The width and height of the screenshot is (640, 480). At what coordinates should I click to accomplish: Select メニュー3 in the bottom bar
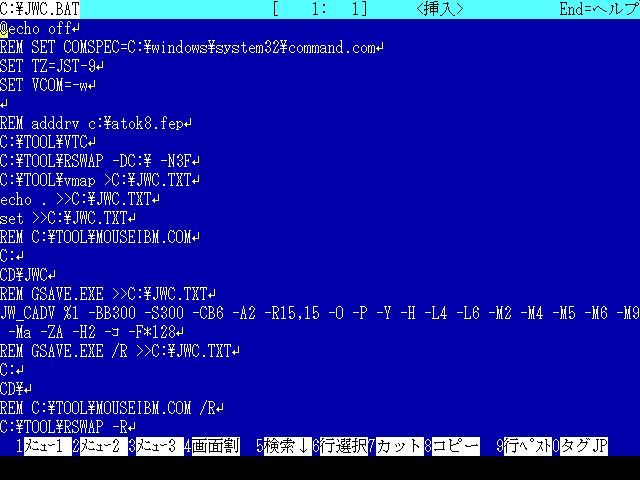pos(156,447)
